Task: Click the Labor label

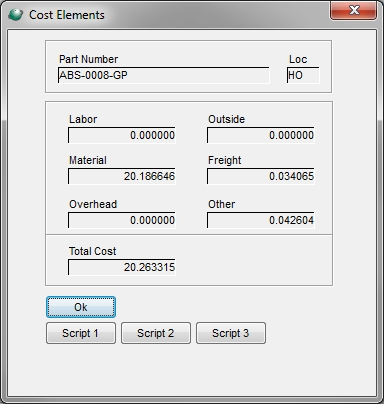Action: click(x=83, y=119)
